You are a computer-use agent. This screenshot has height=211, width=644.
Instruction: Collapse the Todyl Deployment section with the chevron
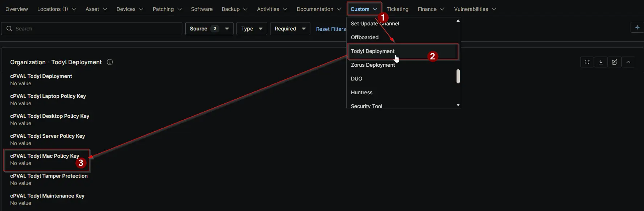point(628,62)
